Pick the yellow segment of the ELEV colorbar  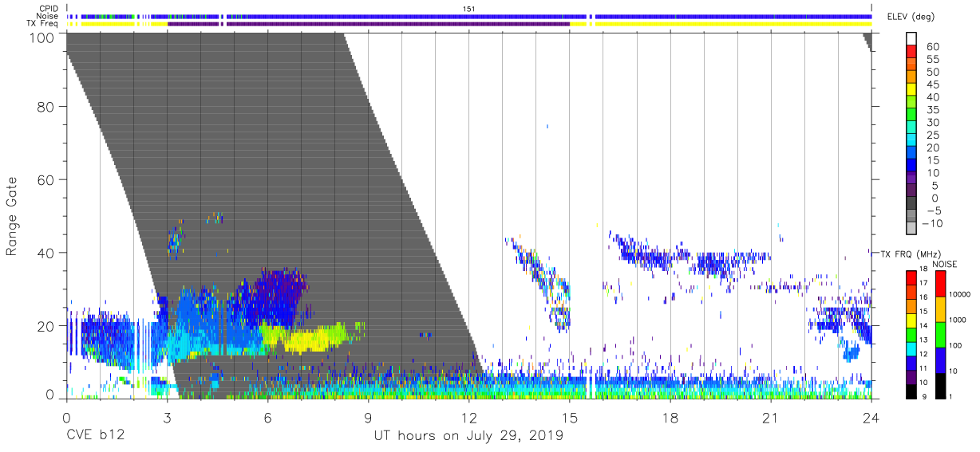click(911, 90)
